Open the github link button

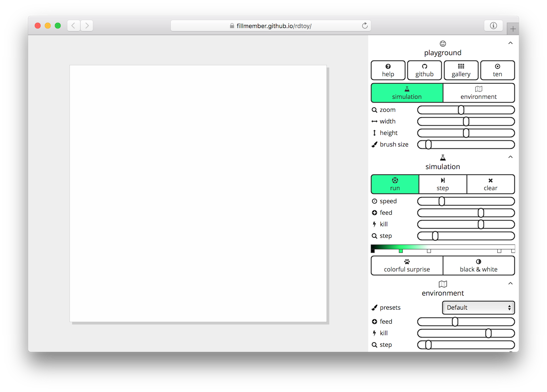(x=424, y=70)
